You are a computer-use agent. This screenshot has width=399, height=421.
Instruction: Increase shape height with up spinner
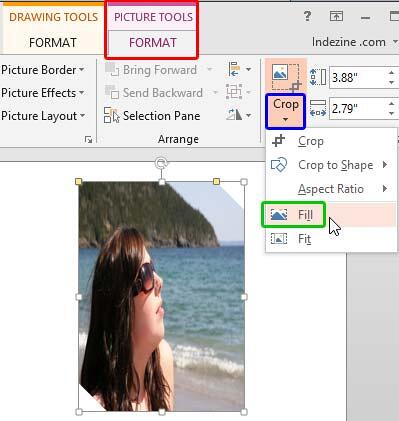coord(392,72)
